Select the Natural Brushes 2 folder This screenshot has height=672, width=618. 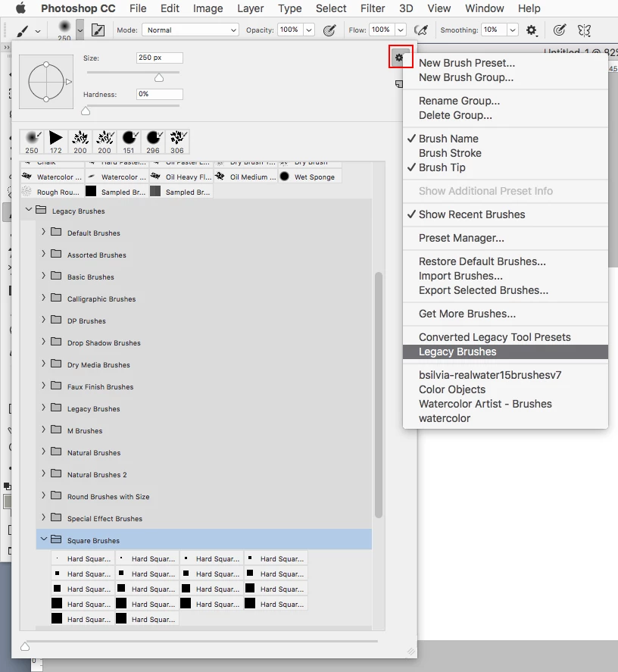(x=204, y=474)
